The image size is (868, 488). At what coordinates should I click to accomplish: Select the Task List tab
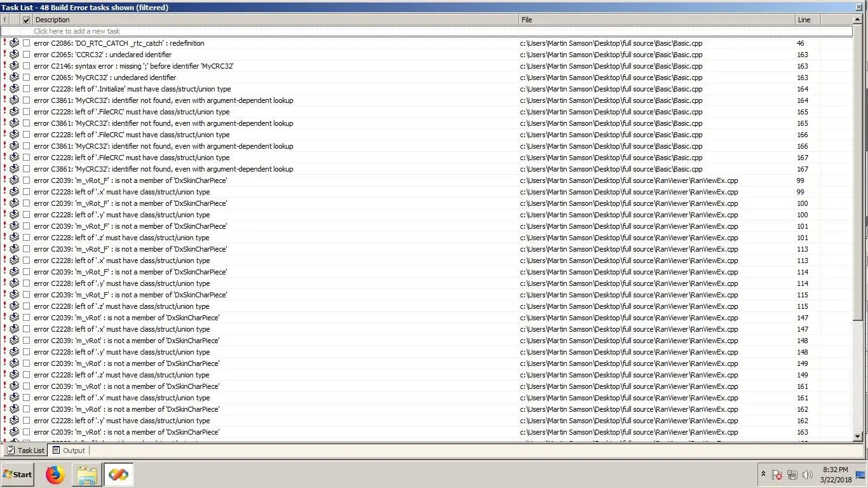pos(25,451)
